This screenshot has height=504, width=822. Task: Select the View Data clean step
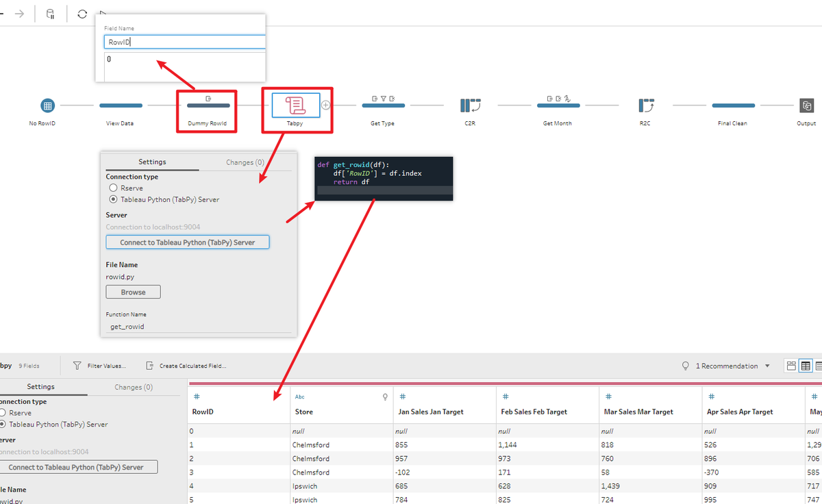[x=121, y=105]
